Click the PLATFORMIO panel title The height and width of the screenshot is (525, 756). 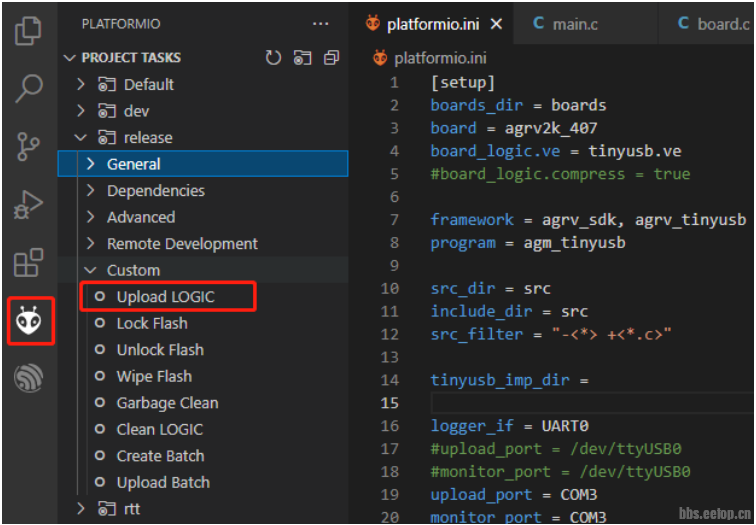point(121,24)
